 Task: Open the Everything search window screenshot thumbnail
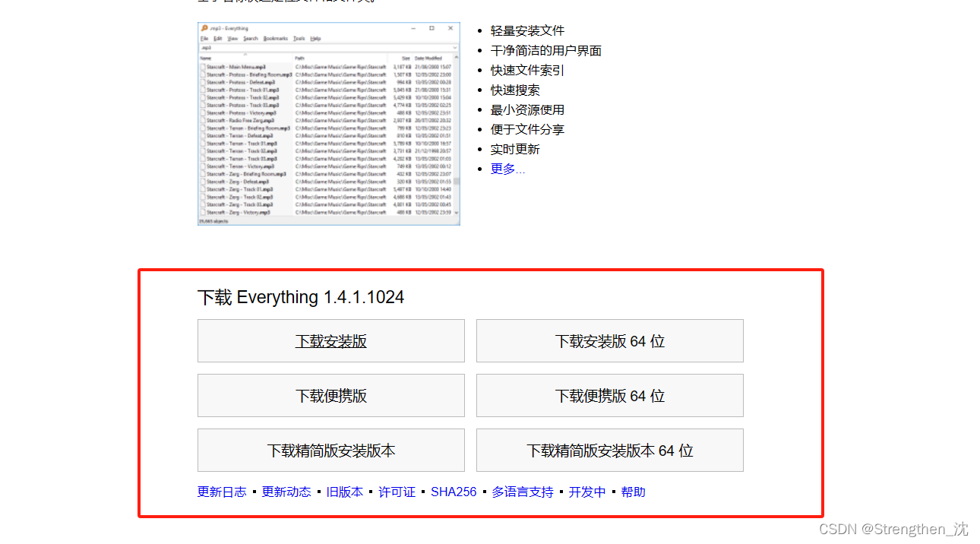(x=329, y=124)
